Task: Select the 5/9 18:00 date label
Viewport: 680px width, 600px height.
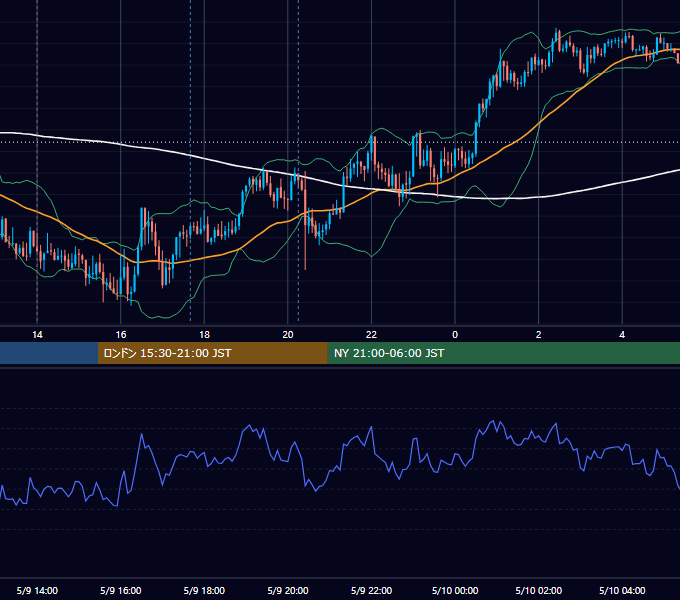Action: point(204,590)
